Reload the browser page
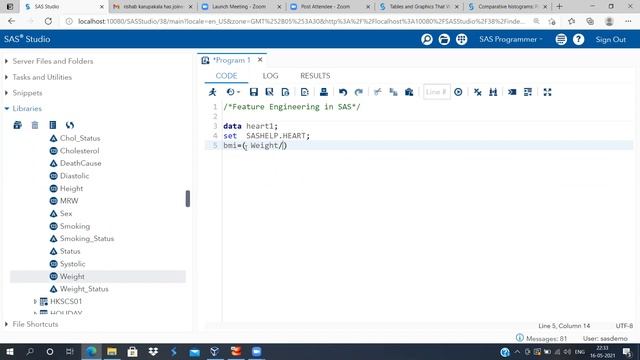Viewport: 640px width, 360px height. click(x=48, y=21)
